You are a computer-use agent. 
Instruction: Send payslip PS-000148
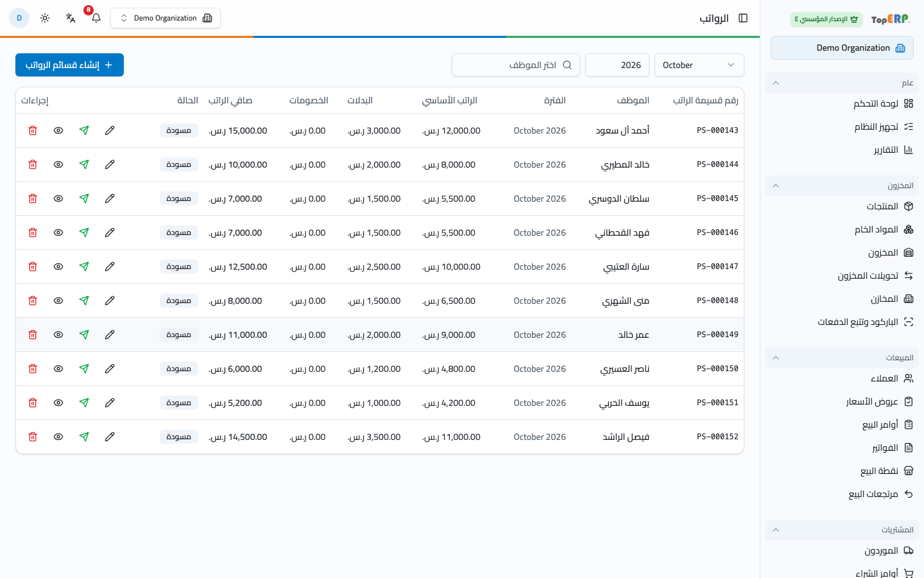click(x=84, y=301)
